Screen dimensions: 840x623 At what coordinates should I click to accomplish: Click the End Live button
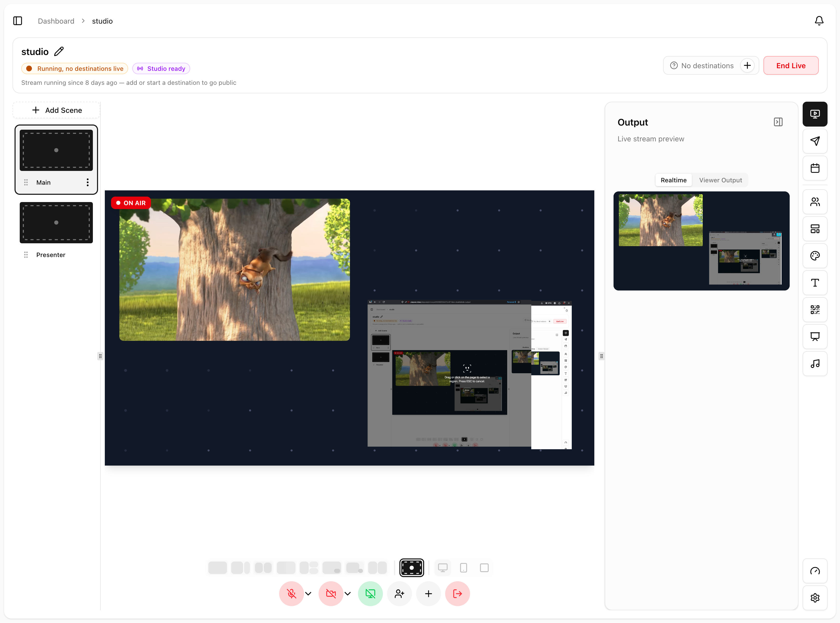[x=791, y=66]
